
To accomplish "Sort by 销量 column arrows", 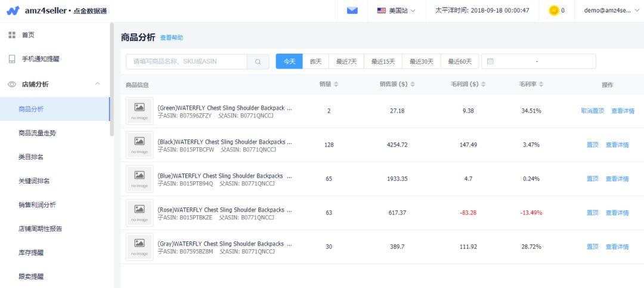I will click(x=336, y=85).
